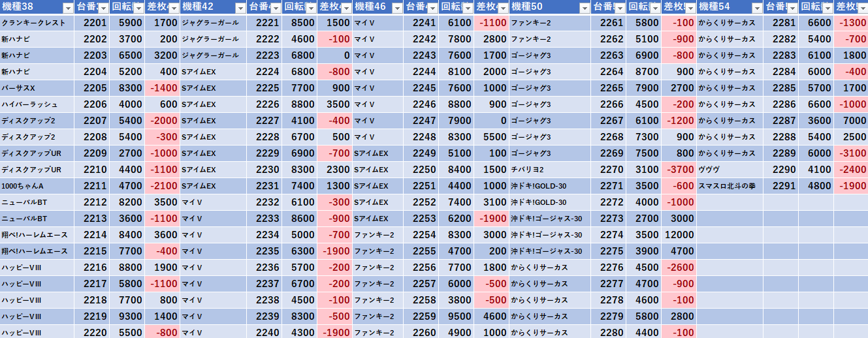Open the 機種54 column filter dropdown

pyautogui.click(x=756, y=8)
